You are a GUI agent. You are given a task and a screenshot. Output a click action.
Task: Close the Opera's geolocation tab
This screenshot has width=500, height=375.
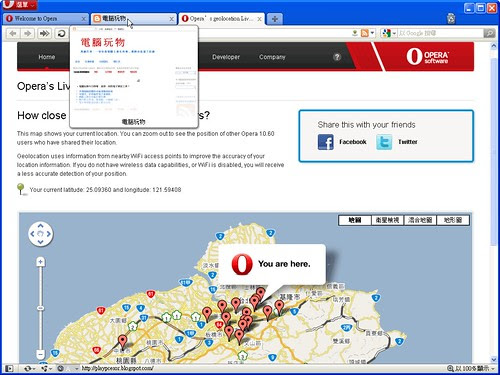[259, 19]
